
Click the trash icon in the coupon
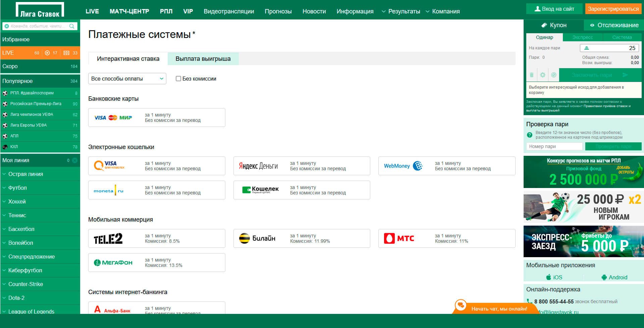coord(532,75)
